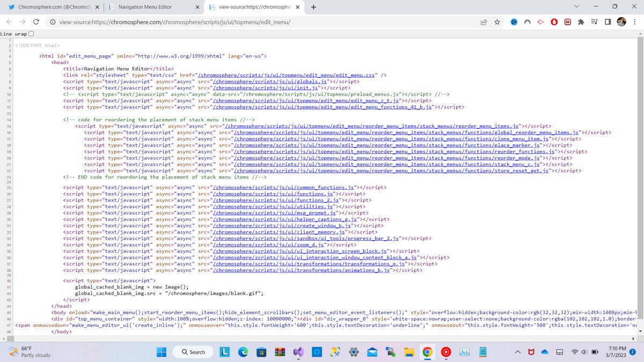Viewport: 644px width, 362px height.
Task: Toggle the Line wrap checkbox
Action: click(31, 34)
